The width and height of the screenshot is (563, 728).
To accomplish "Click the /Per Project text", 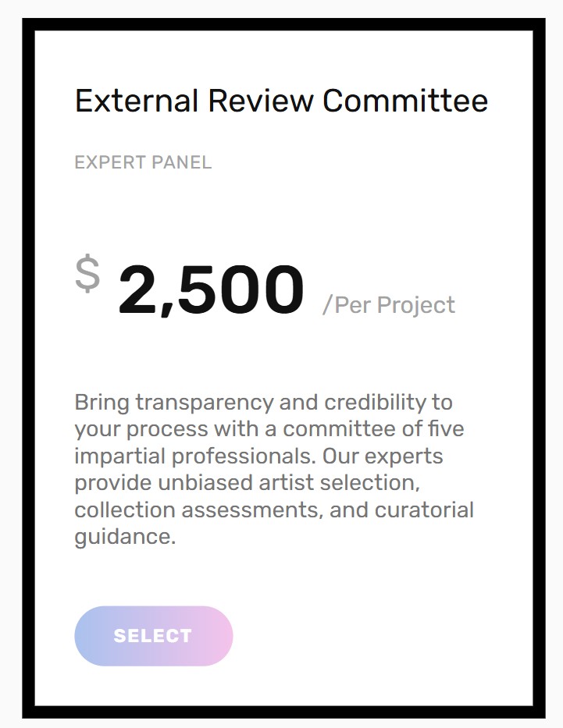I will pos(389,304).
